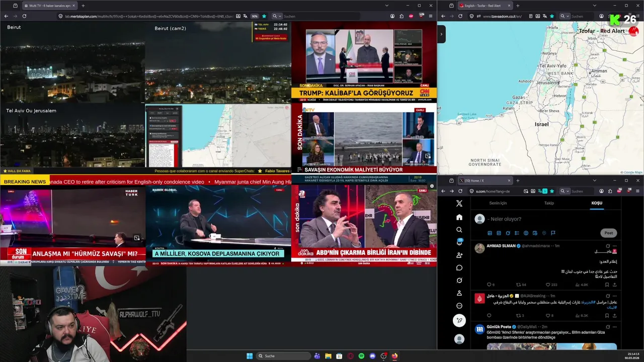
Task: Open Firefox account icon in Tzofar window
Action: pos(601,16)
